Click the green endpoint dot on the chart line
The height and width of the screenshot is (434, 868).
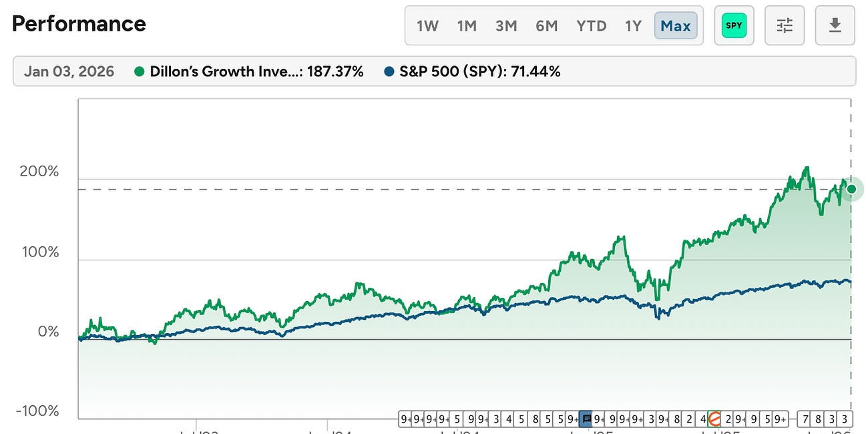click(x=851, y=189)
